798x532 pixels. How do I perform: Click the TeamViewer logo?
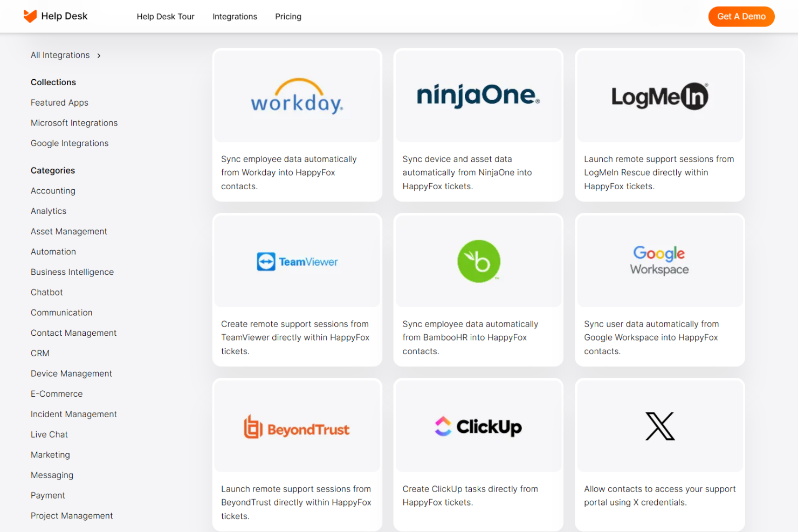(x=297, y=261)
